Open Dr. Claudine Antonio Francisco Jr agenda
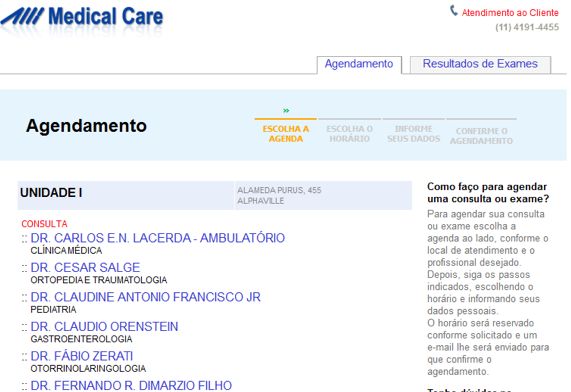Screen dimensions: 571x392 pyautogui.click(x=146, y=297)
